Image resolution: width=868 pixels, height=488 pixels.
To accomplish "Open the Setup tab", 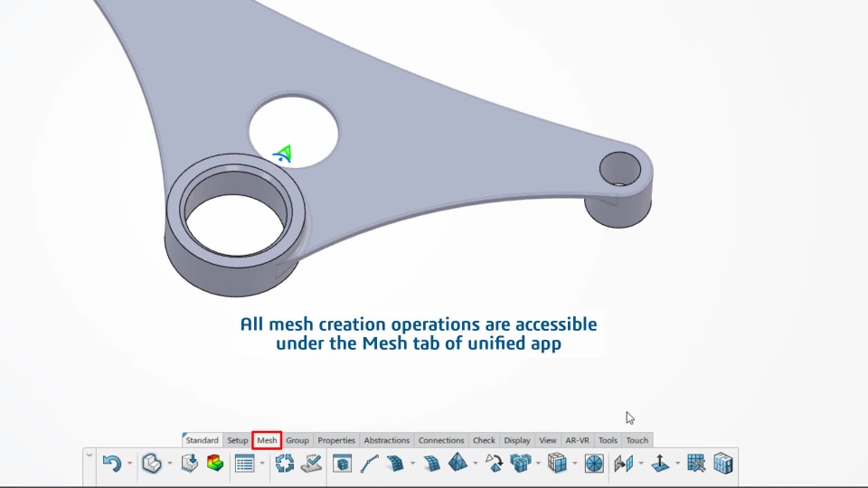I will point(238,440).
